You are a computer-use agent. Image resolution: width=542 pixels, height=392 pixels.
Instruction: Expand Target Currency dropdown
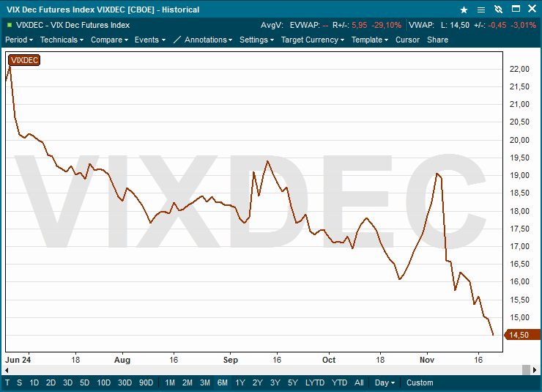coord(313,40)
